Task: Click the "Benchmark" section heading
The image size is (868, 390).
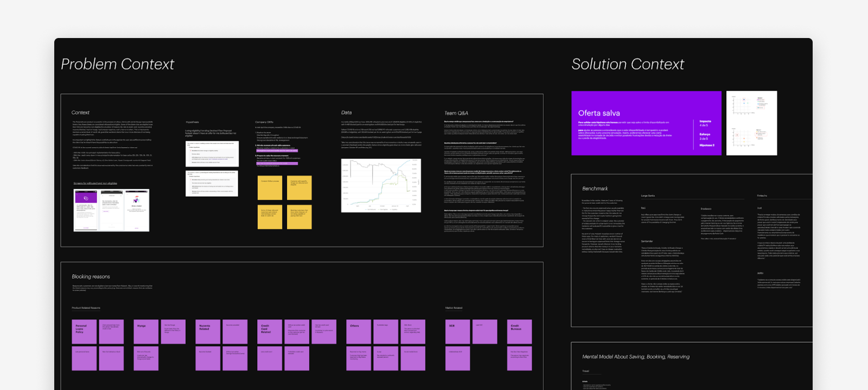Action: (595, 188)
